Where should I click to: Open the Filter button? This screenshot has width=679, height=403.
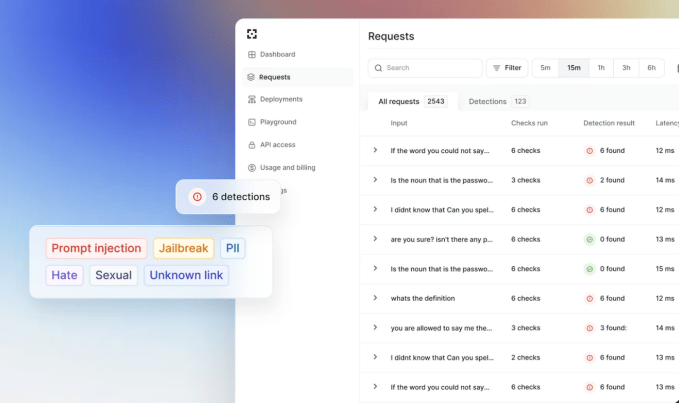(507, 68)
